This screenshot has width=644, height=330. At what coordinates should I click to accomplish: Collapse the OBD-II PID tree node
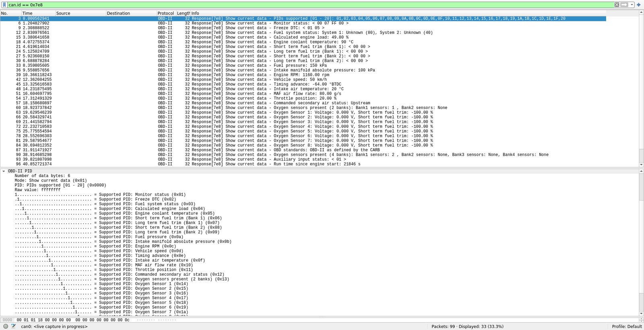pyautogui.click(x=4, y=171)
